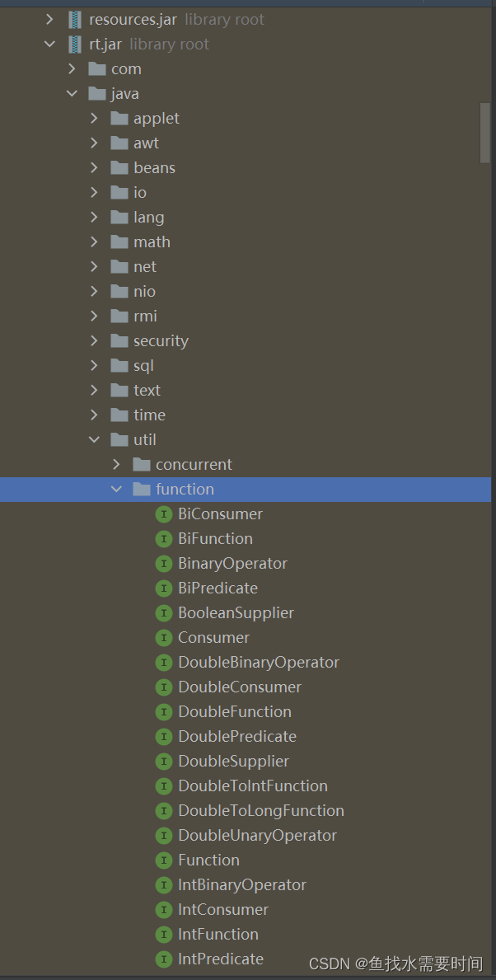Click the IntPredicate interface icon

coord(163,959)
